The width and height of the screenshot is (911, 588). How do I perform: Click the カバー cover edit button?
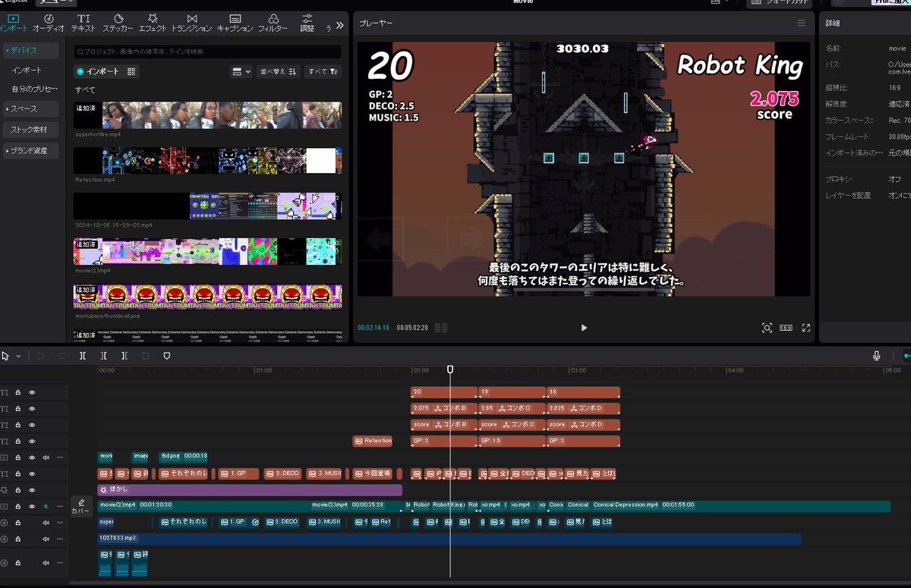81,506
